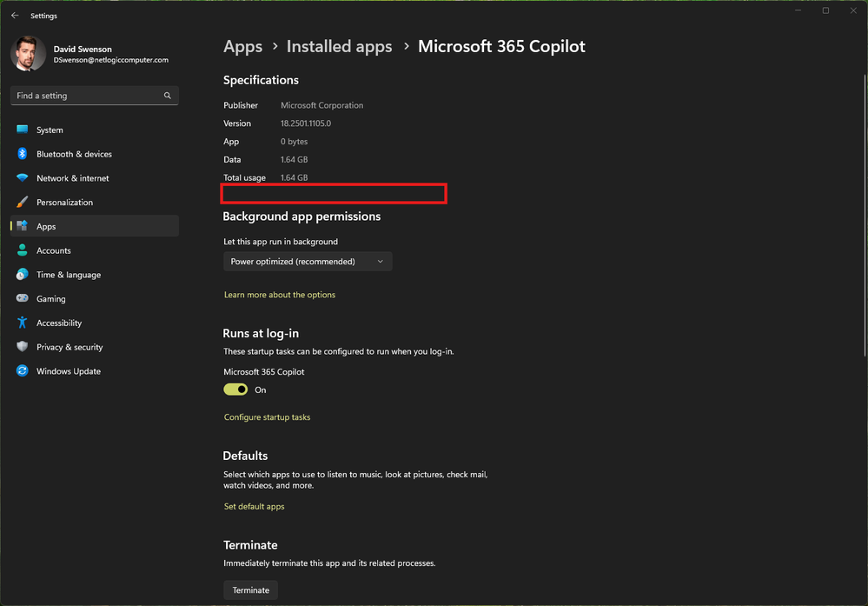
Task: Click the Total usage value 1.64 GB
Action: click(294, 178)
